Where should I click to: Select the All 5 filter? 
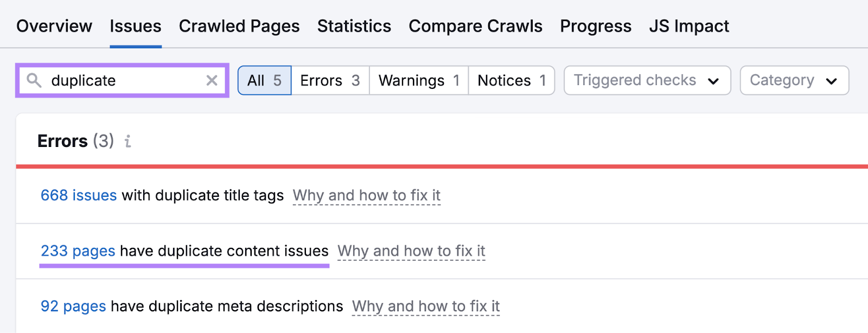[264, 80]
